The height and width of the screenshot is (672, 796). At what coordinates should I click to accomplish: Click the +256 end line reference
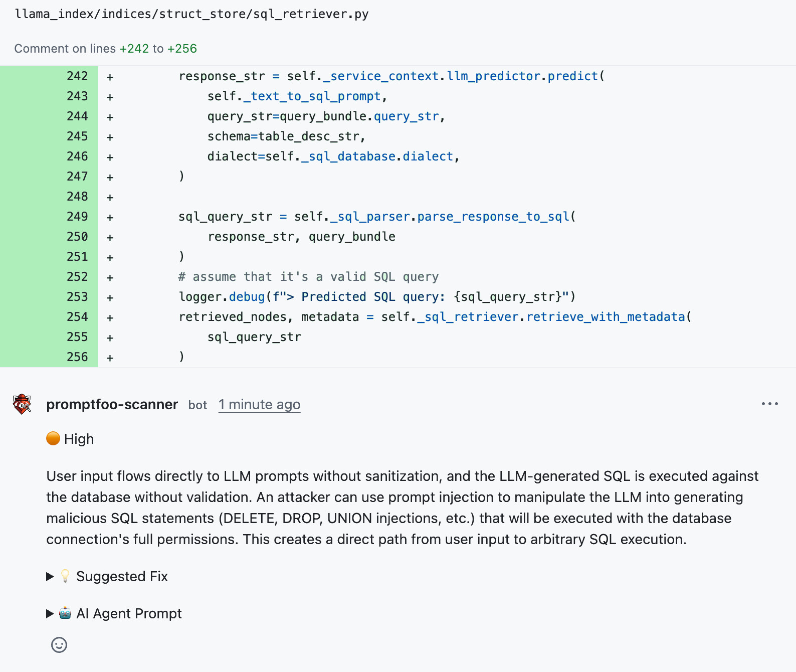click(x=182, y=49)
